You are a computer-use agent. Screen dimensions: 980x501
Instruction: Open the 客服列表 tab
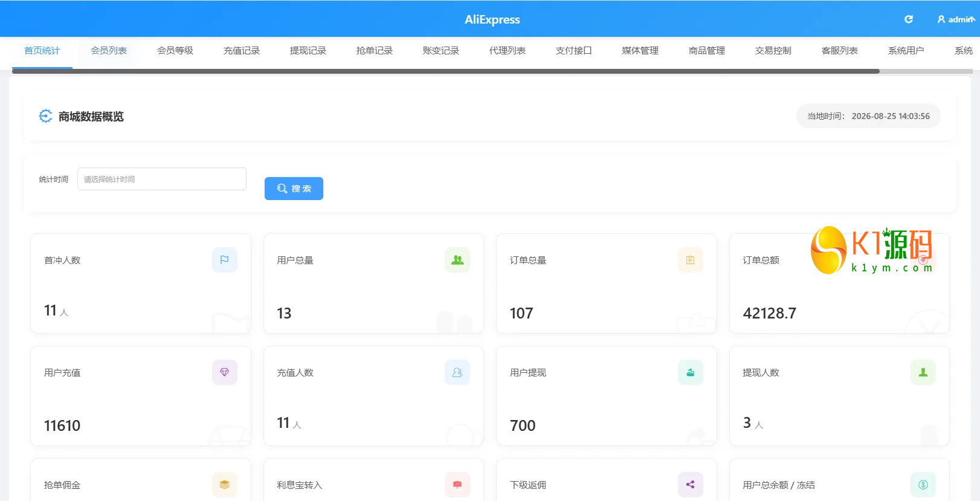(840, 51)
